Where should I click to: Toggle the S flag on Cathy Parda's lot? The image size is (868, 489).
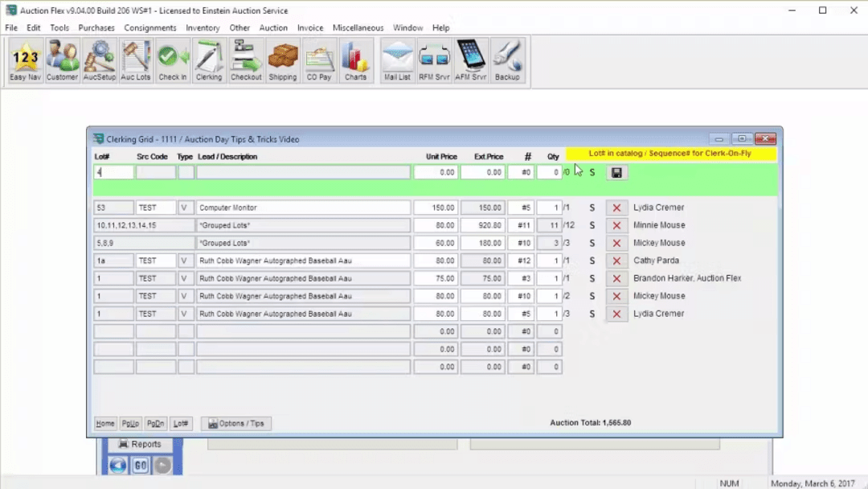(592, 260)
